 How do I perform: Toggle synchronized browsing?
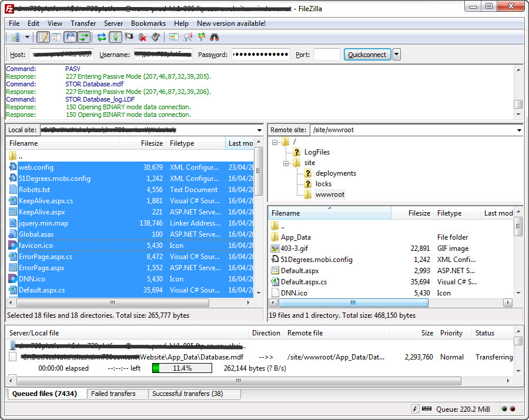(201, 37)
